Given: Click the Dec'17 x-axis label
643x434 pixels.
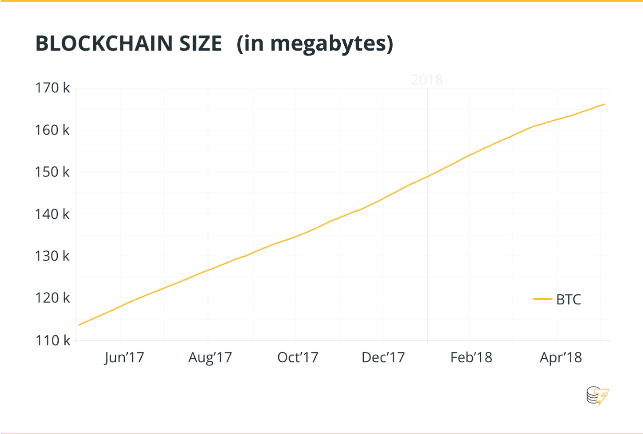Looking at the screenshot, I should tap(383, 357).
